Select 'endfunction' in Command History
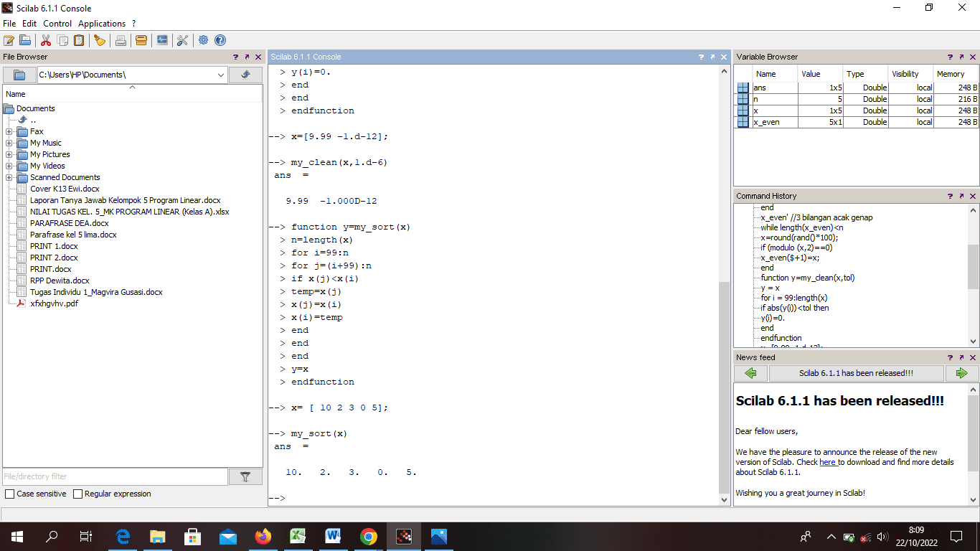Screen dimensions: 980x551 (781, 338)
